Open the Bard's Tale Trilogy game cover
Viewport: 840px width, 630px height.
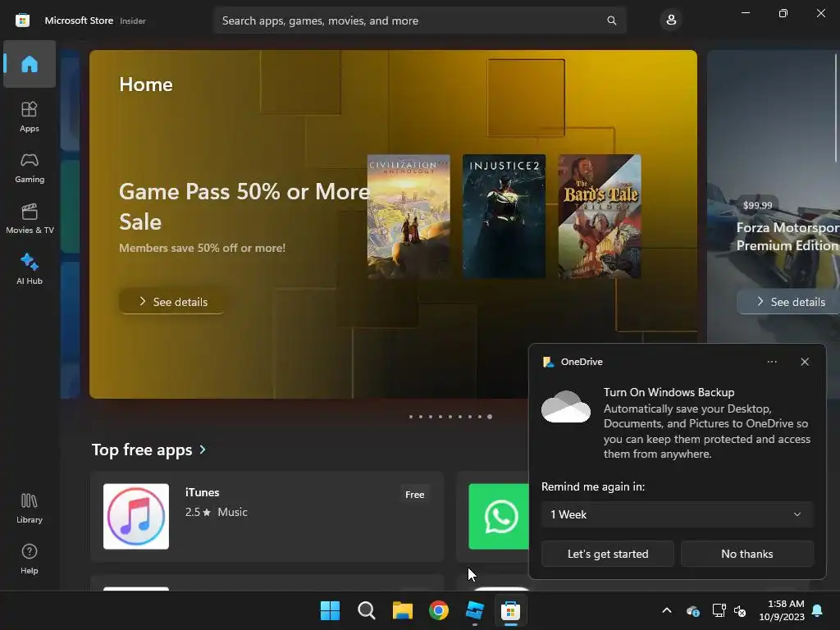click(600, 217)
